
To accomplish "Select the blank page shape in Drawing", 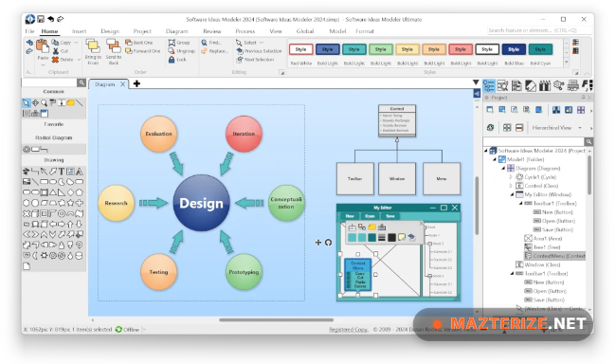I will coord(27,266).
